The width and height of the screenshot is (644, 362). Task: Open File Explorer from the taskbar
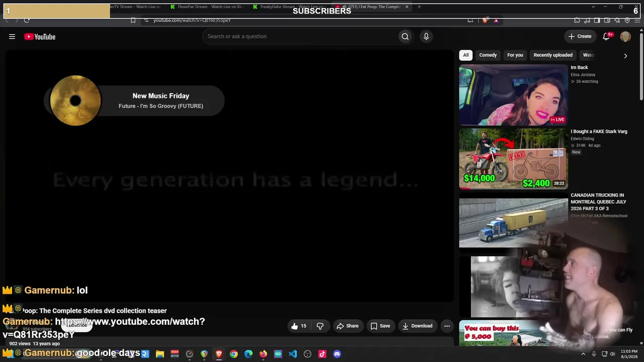click(x=160, y=354)
